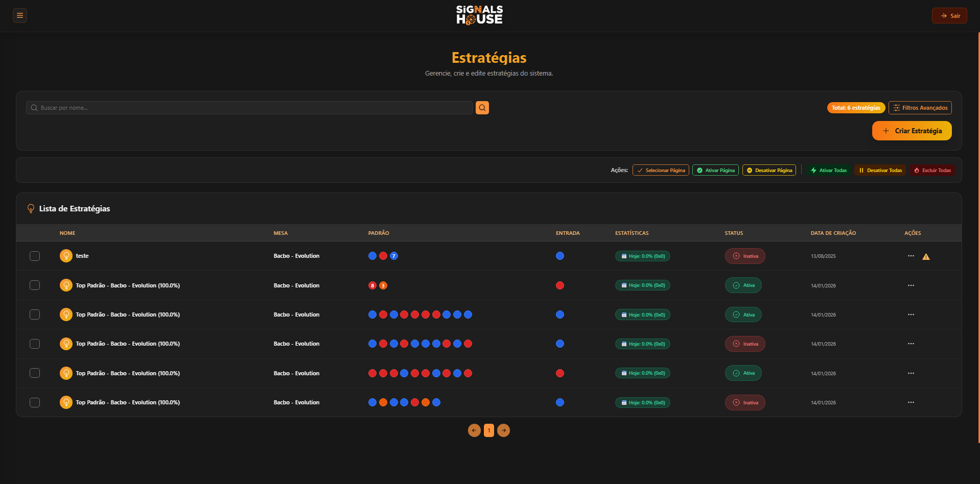
Task: Click the lightbulb icon beside teste
Action: click(66, 256)
